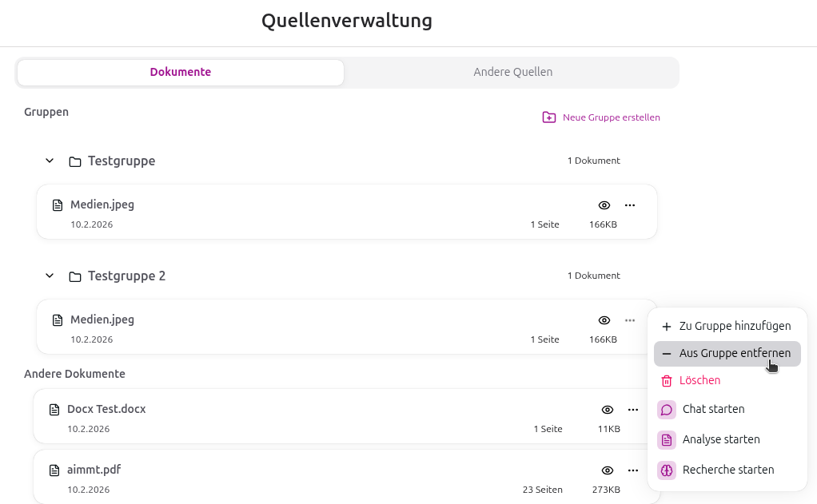
Task: Click the chat bubble icon for Chat starten
Action: point(666,410)
